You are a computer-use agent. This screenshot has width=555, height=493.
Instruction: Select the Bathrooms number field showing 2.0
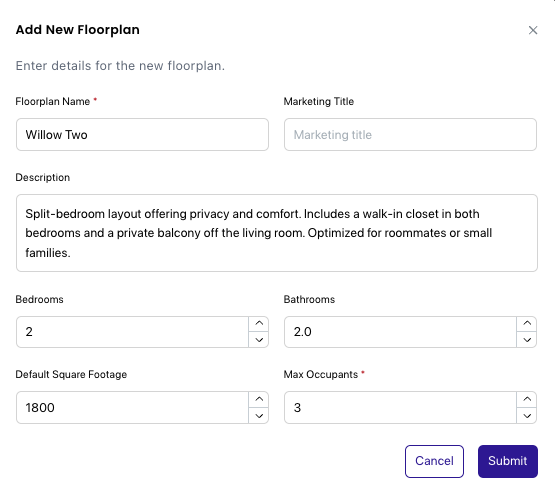pos(400,332)
